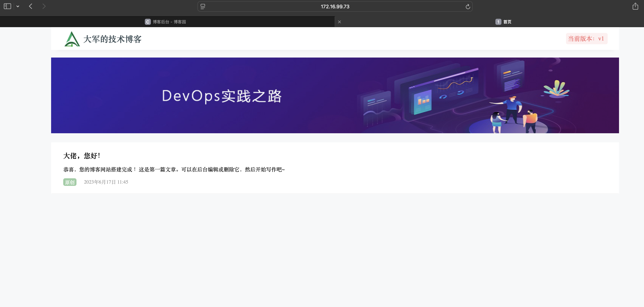Screen dimensions: 644x307
Task: Click the 原创 tag on the post
Action: (70, 182)
